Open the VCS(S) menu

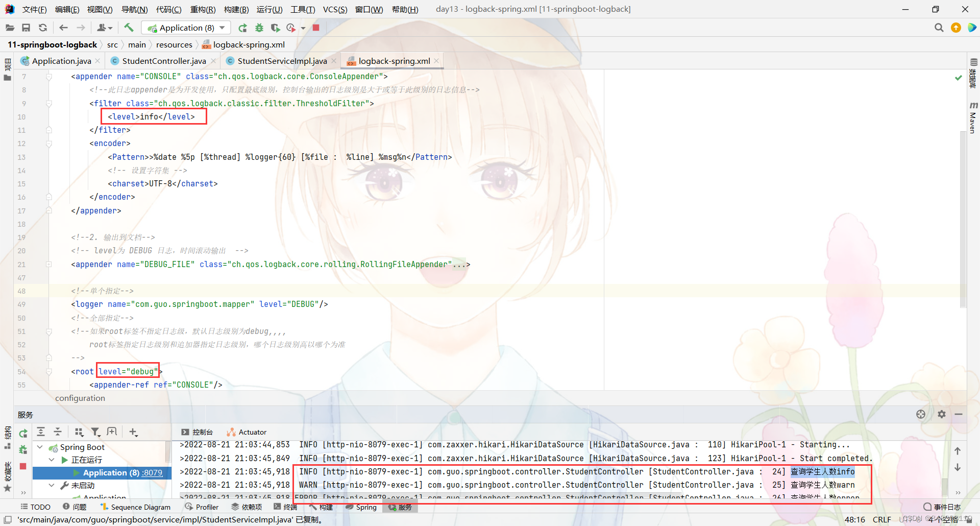point(335,9)
